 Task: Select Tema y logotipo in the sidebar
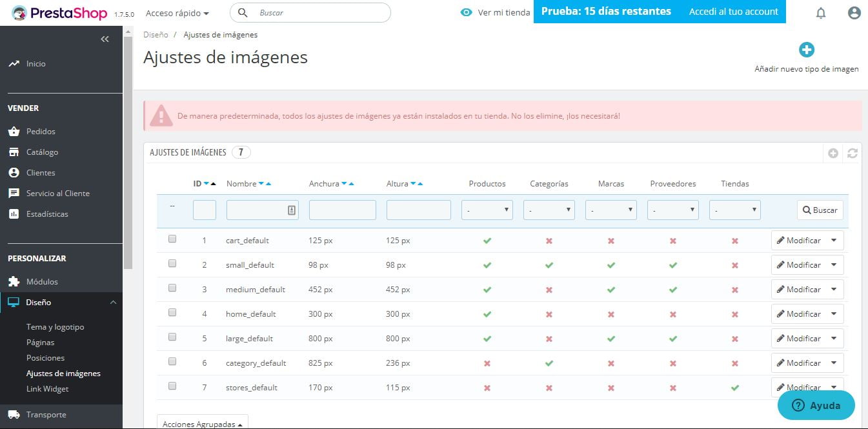tap(54, 326)
